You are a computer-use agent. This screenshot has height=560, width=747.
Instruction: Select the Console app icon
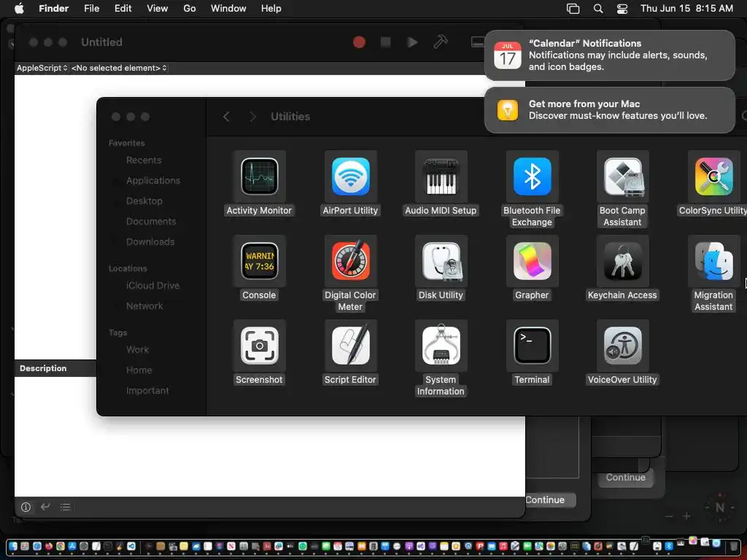pyautogui.click(x=259, y=261)
